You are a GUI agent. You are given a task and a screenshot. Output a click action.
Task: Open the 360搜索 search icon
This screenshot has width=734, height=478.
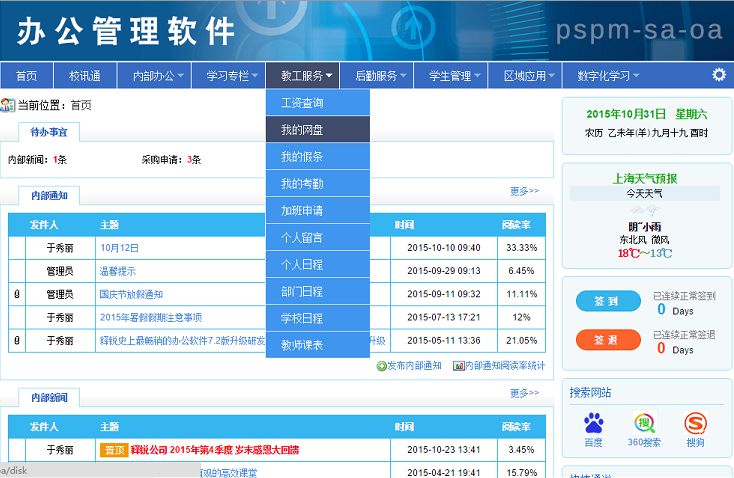645,423
